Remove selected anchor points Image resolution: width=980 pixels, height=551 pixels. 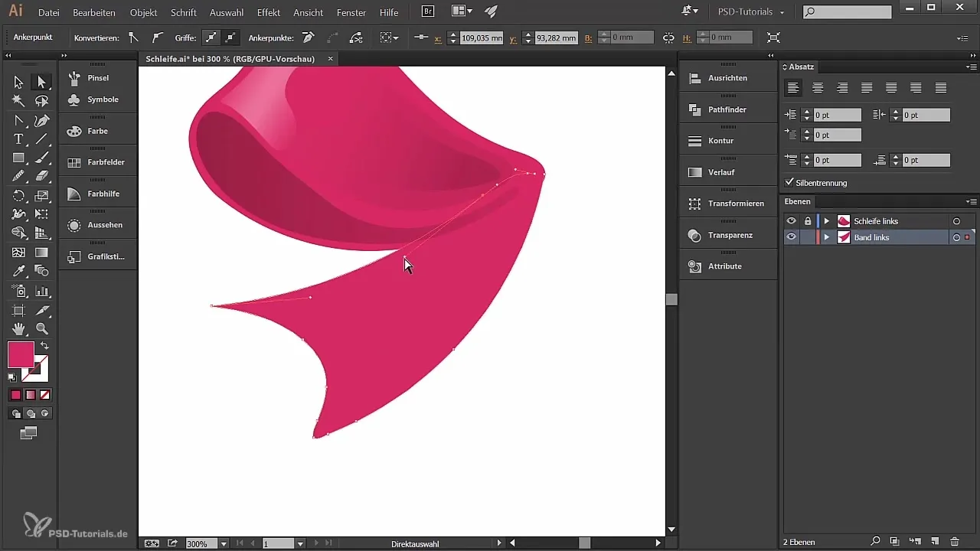308,37
